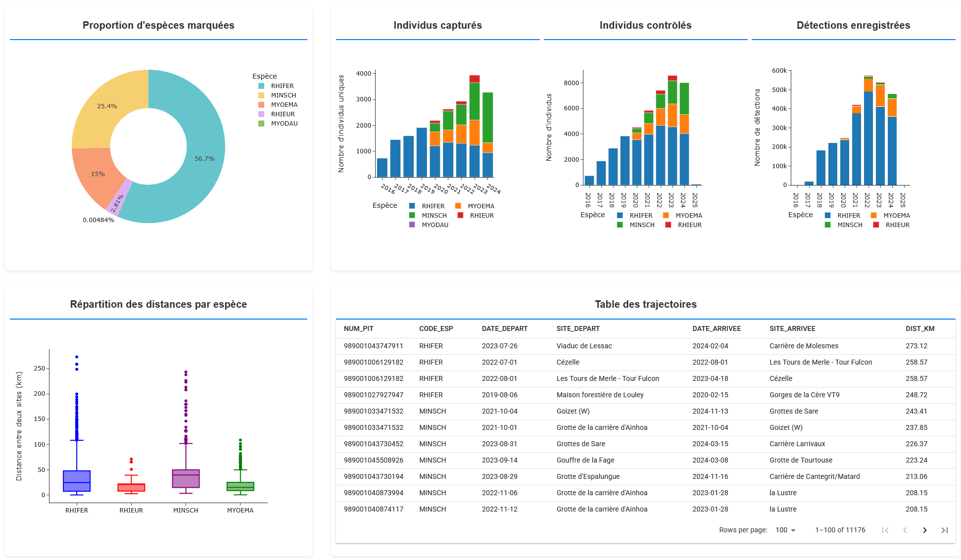This screenshot has height=560, width=961.
Task: Select row with Gouffre de la Fage
Action: pyautogui.click(x=585, y=460)
